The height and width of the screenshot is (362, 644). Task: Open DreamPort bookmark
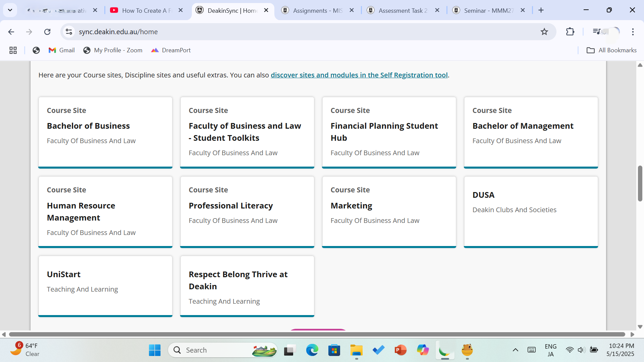click(x=171, y=50)
